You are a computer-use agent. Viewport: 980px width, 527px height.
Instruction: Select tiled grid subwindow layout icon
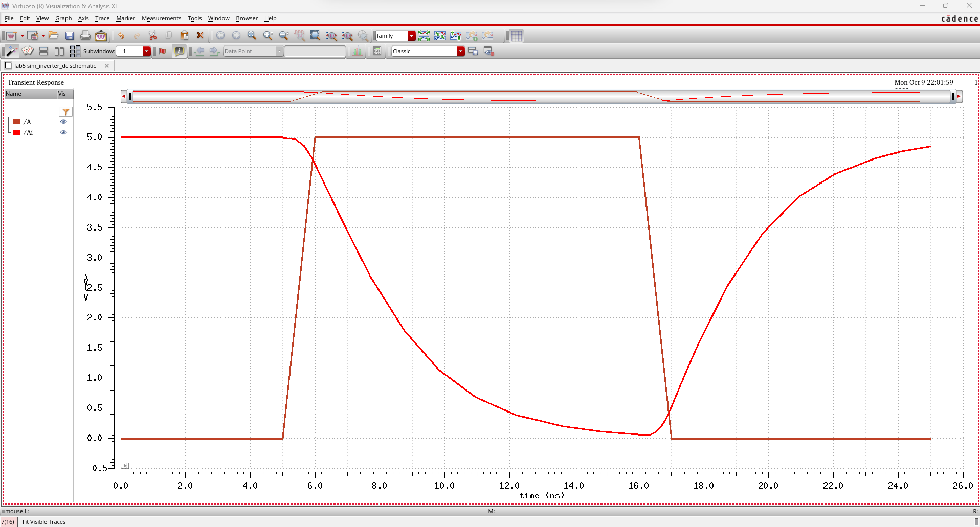click(x=75, y=51)
